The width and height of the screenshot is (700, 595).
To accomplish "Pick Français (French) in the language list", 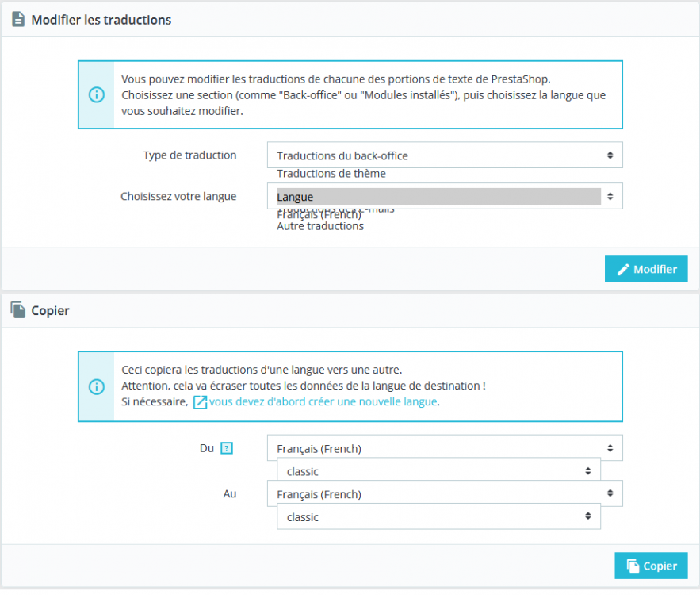I will point(319,215).
